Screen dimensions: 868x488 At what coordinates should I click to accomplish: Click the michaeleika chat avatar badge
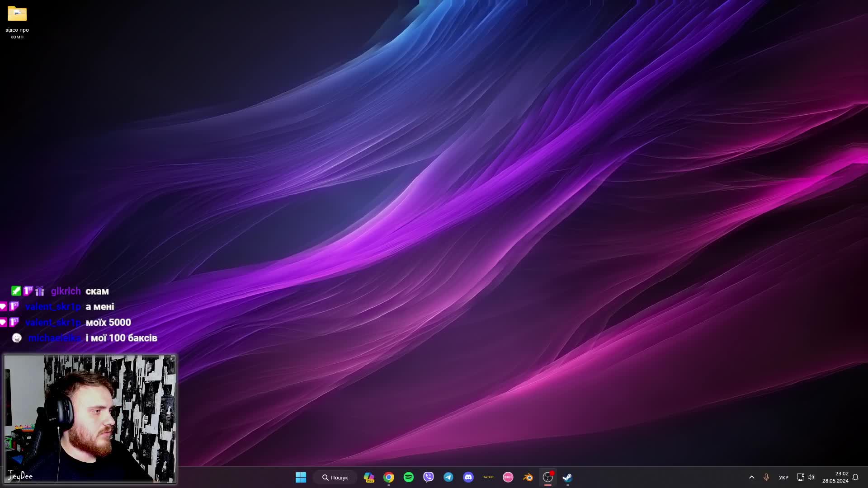[17, 338]
